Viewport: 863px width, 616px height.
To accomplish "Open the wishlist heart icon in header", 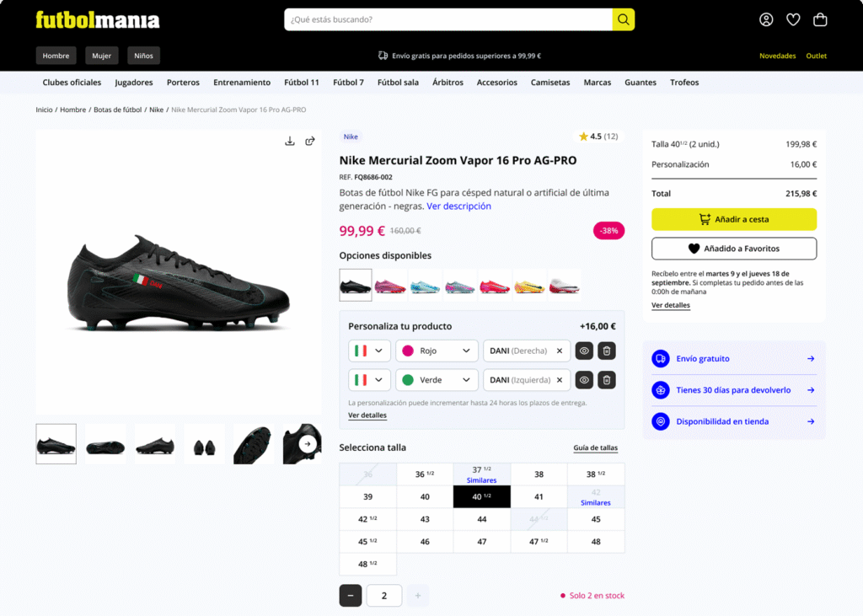I will (793, 19).
